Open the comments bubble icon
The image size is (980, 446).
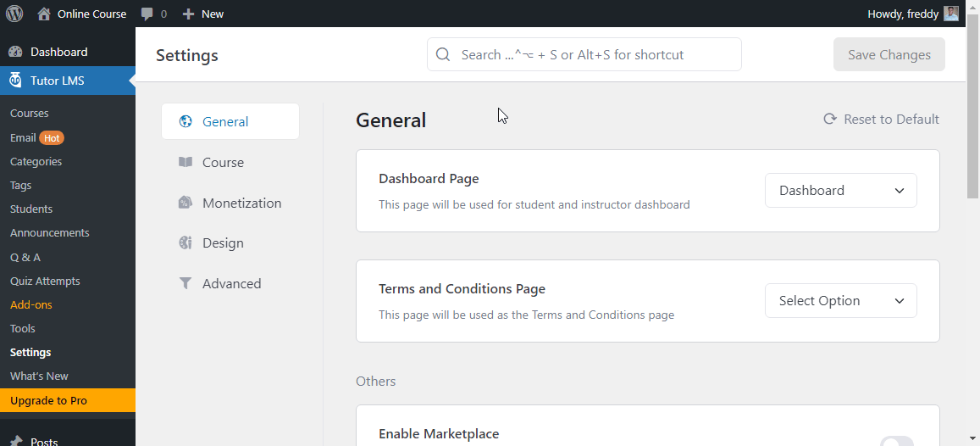pos(147,14)
